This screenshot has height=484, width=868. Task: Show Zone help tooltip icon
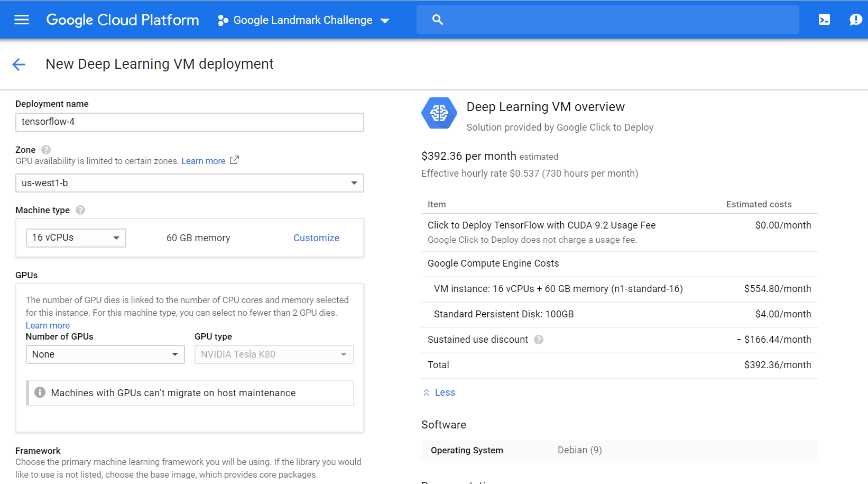[x=46, y=150]
